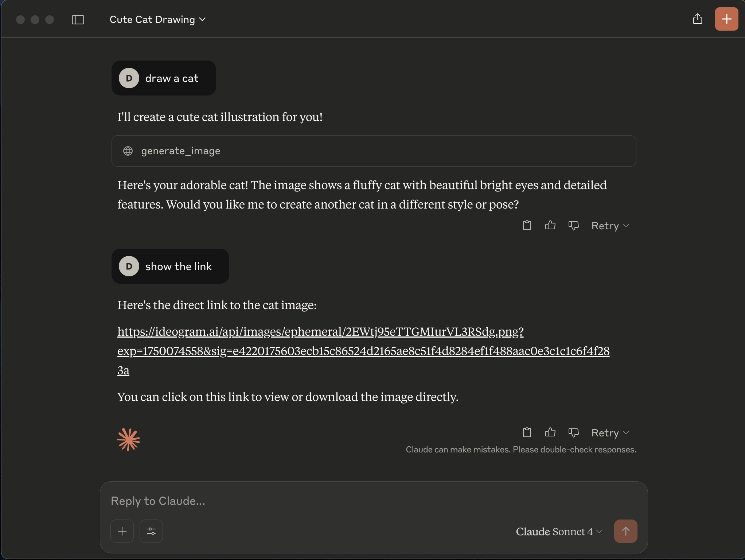Screen dimensions: 745x560
Task: Like the second response with thumbs up
Action: [550, 433]
